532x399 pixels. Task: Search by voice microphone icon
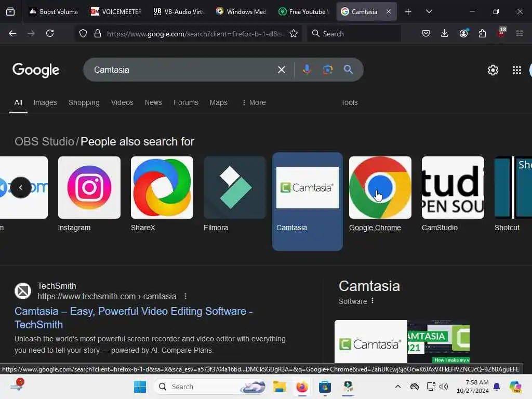coord(307,70)
